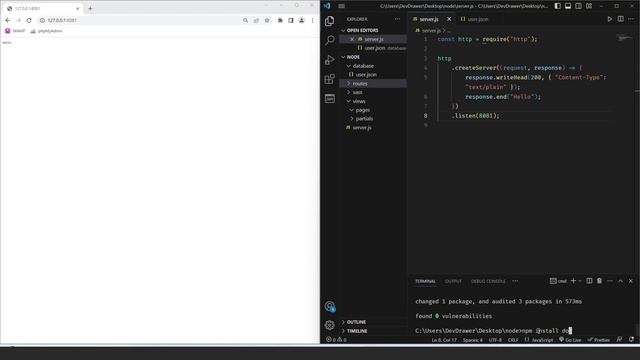Open Explorer Views and More Actions ellipsis
Image resolution: width=640 pixels, height=360 pixels.
[397, 19]
